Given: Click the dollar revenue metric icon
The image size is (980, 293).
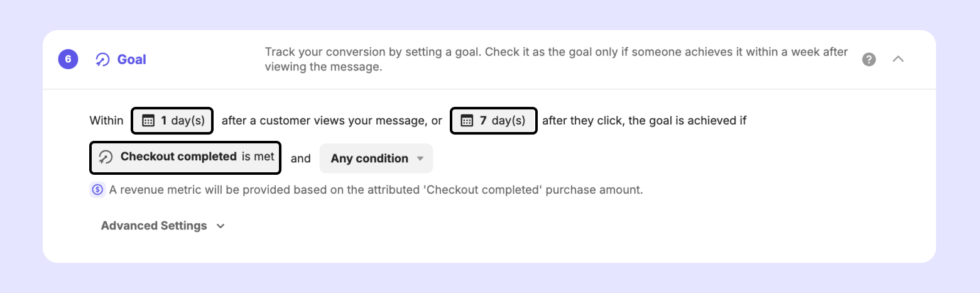Looking at the screenshot, I should [97, 189].
